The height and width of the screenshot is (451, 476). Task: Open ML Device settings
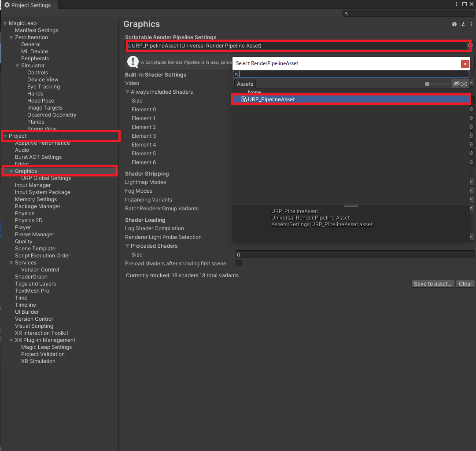(x=34, y=51)
